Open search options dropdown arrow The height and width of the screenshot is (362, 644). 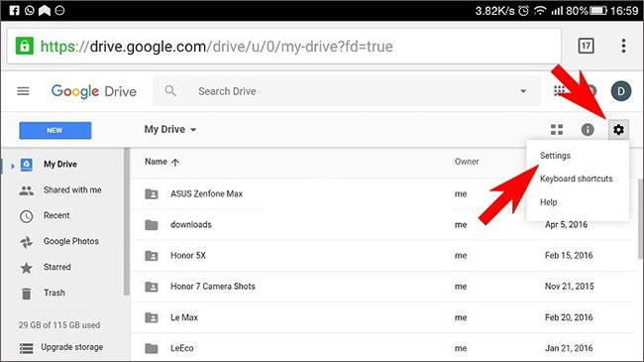coord(523,91)
